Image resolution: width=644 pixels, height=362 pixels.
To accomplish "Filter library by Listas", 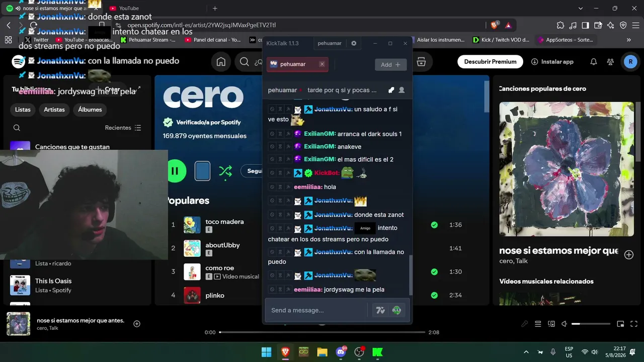I will pos(23,110).
